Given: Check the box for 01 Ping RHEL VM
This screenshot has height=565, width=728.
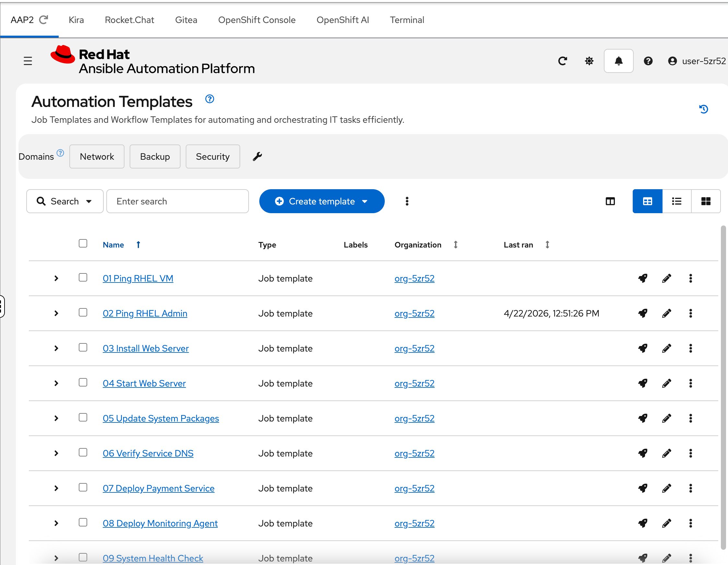Looking at the screenshot, I should (x=83, y=277).
